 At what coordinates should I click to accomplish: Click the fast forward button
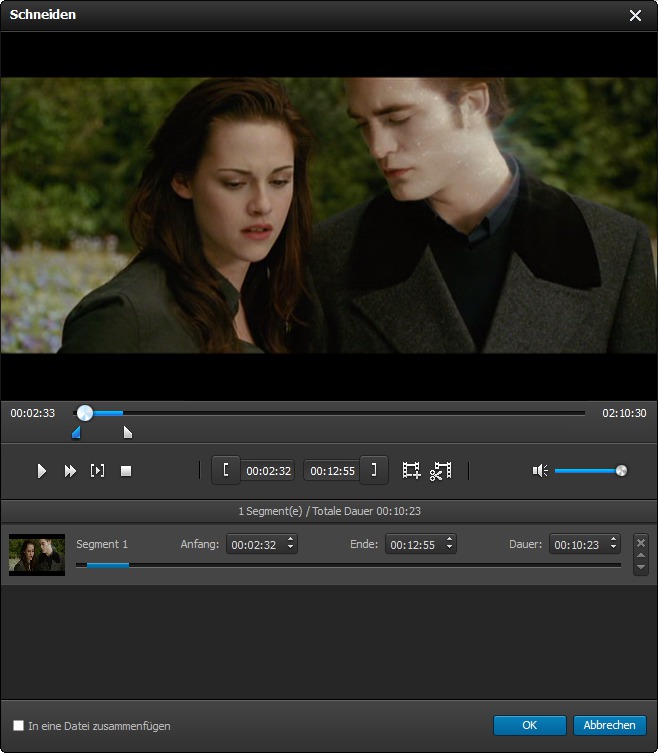[70, 471]
